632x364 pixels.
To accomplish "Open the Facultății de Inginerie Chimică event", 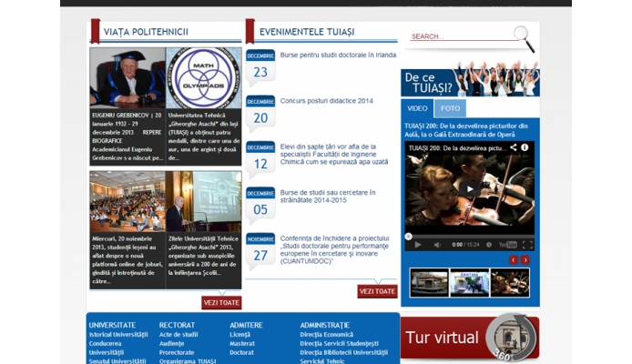I will click(334, 154).
